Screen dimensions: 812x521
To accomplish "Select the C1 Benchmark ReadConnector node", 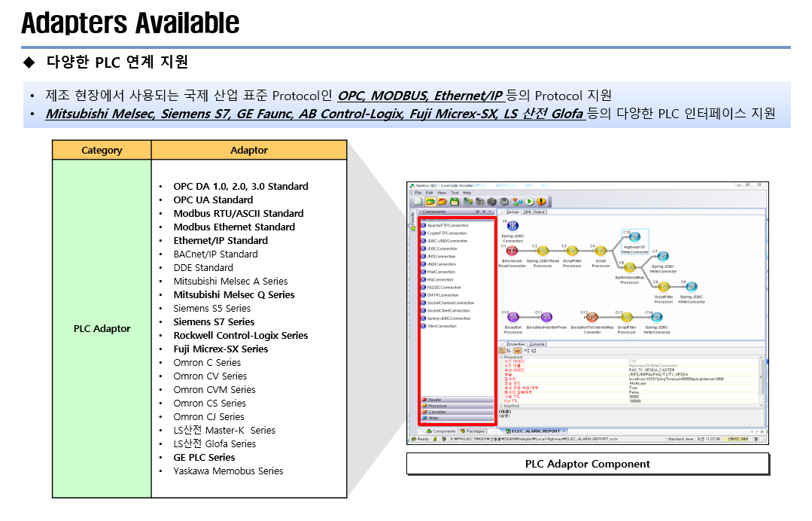I will (512, 251).
